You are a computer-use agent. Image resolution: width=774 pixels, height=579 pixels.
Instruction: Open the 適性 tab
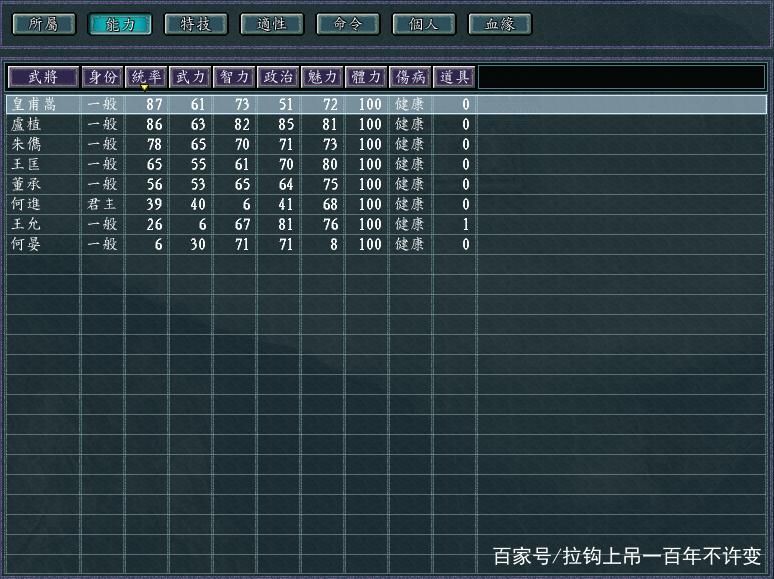[x=272, y=24]
